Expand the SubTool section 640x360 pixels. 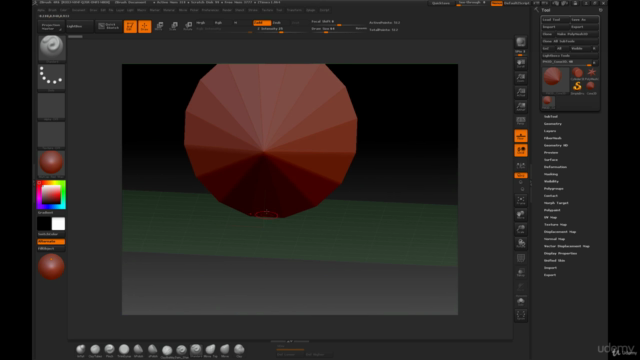click(551, 117)
